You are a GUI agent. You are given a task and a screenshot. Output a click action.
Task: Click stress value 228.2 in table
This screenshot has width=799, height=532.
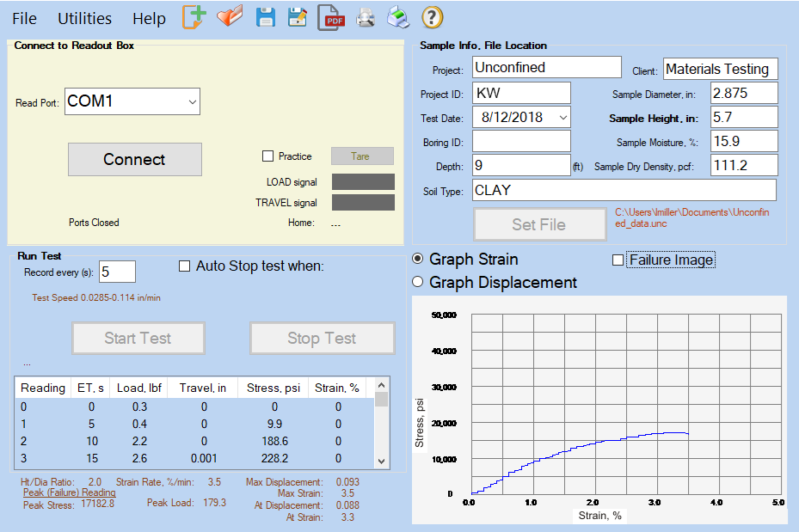click(274, 459)
